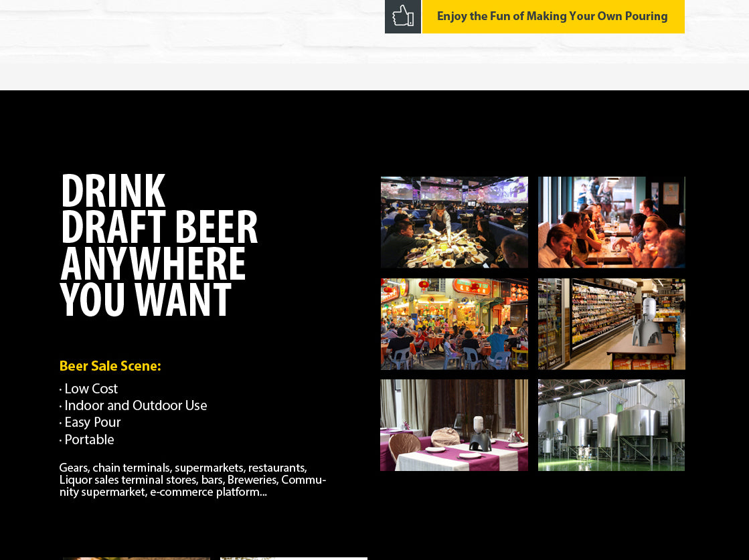Click the thumbs-up icon beside the yellow banner
This screenshot has height=560, width=749.
tap(402, 16)
